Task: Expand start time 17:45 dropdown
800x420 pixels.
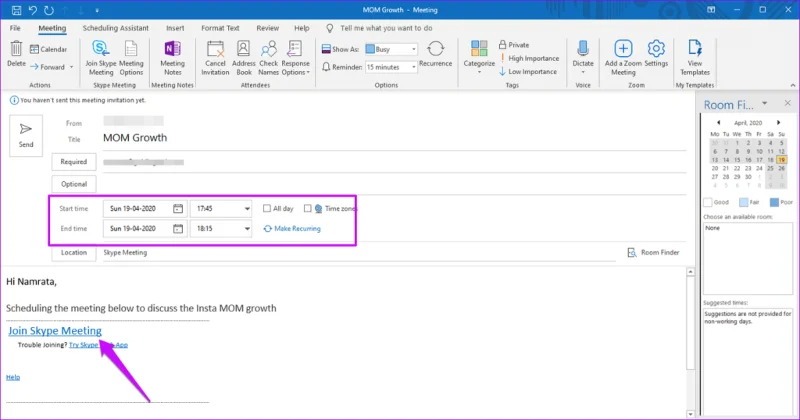Action: [x=247, y=209]
